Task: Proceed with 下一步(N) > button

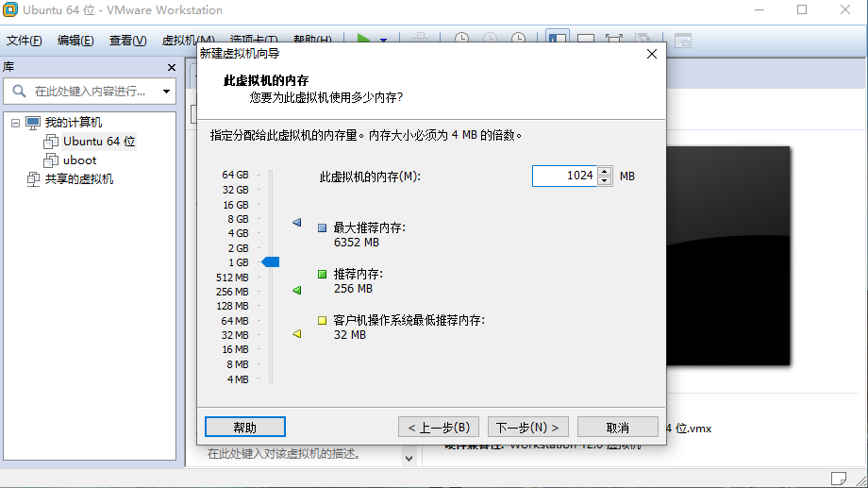Action: pyautogui.click(x=527, y=427)
